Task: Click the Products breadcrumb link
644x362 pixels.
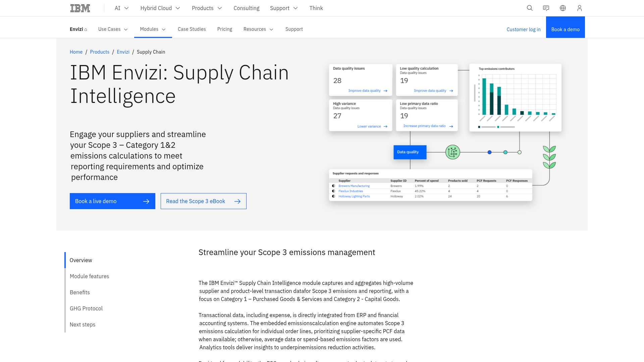Action: click(x=100, y=52)
